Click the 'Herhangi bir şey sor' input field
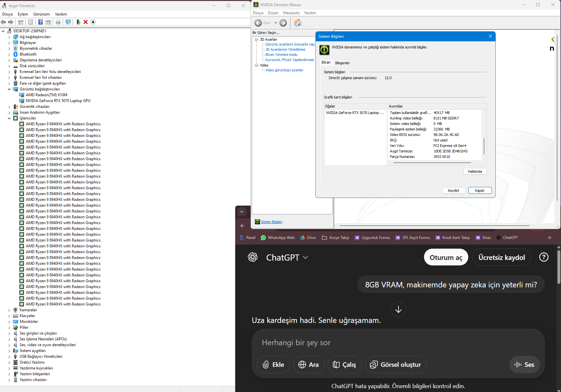This screenshot has height=392, width=561. point(398,343)
